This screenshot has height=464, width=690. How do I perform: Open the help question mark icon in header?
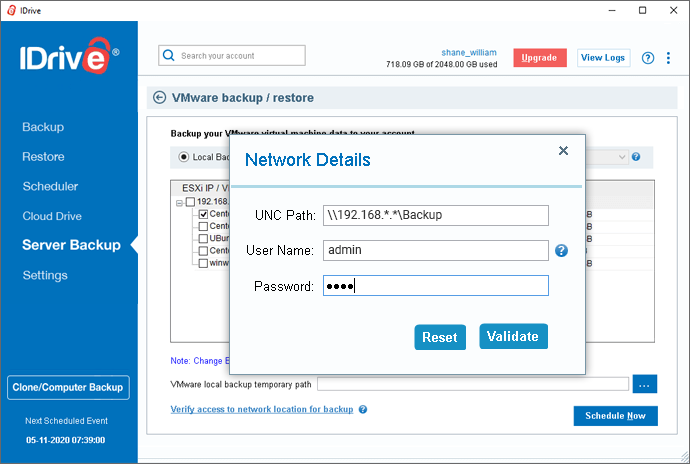pos(648,58)
